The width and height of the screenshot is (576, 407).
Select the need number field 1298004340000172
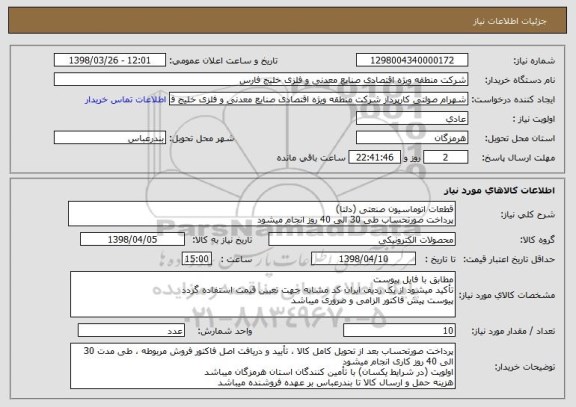(412, 60)
